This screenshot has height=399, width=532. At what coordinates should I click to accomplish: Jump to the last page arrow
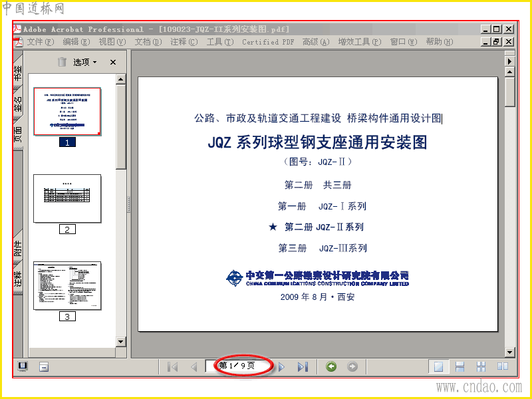click(x=303, y=367)
